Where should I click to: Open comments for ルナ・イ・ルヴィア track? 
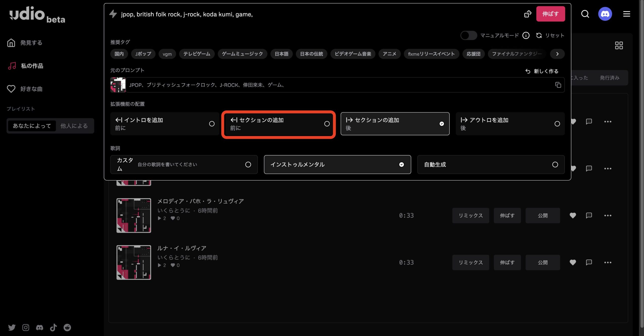[x=589, y=262]
